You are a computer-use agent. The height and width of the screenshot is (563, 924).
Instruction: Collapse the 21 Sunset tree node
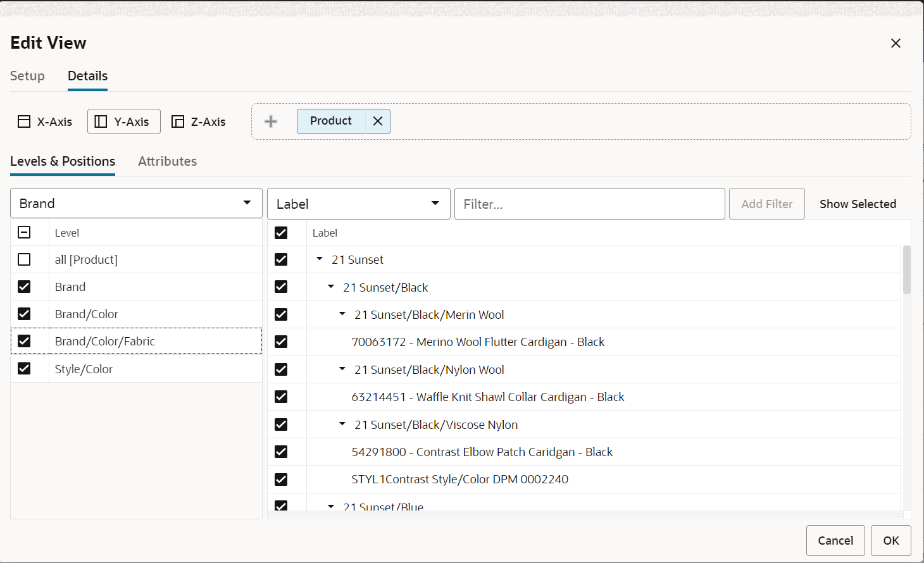pos(320,259)
